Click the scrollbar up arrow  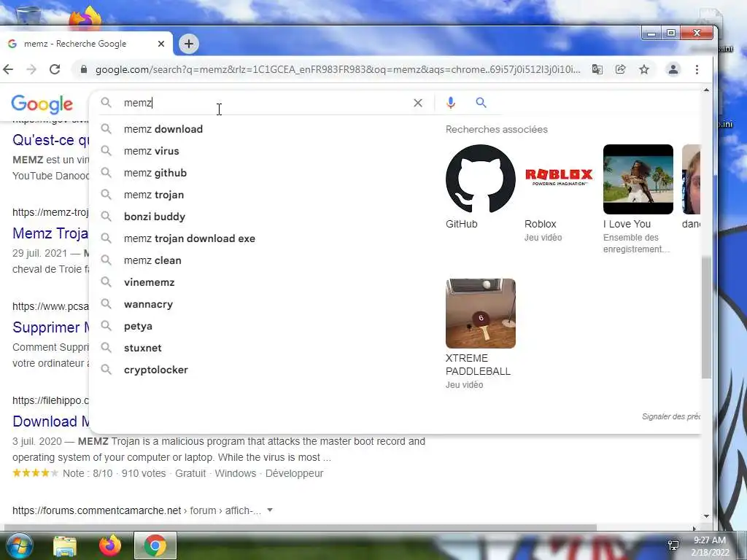tap(706, 90)
